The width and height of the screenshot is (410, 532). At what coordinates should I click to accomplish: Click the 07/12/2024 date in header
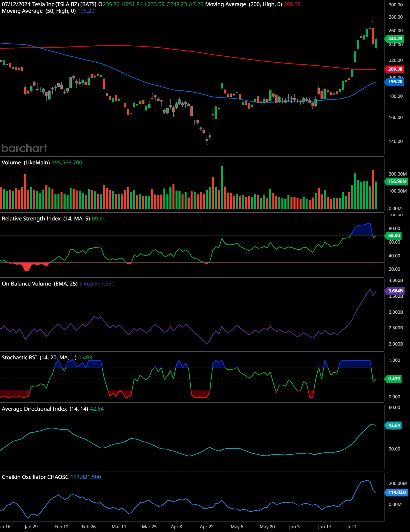click(16, 4)
